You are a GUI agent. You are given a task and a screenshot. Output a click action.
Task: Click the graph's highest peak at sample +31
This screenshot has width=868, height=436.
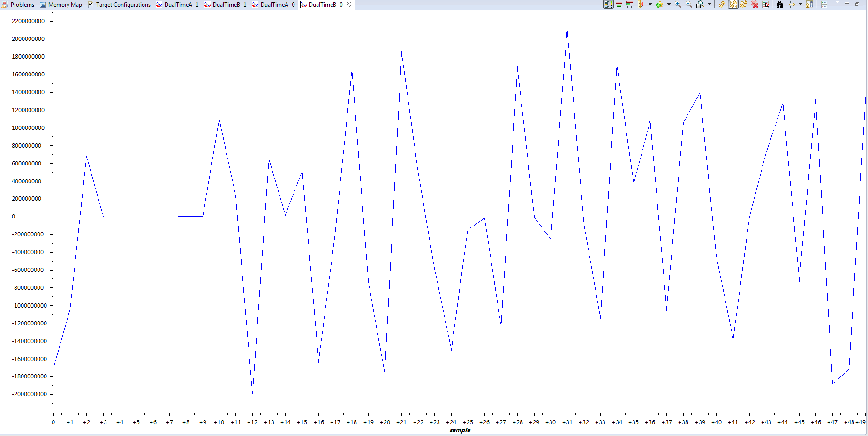point(567,29)
